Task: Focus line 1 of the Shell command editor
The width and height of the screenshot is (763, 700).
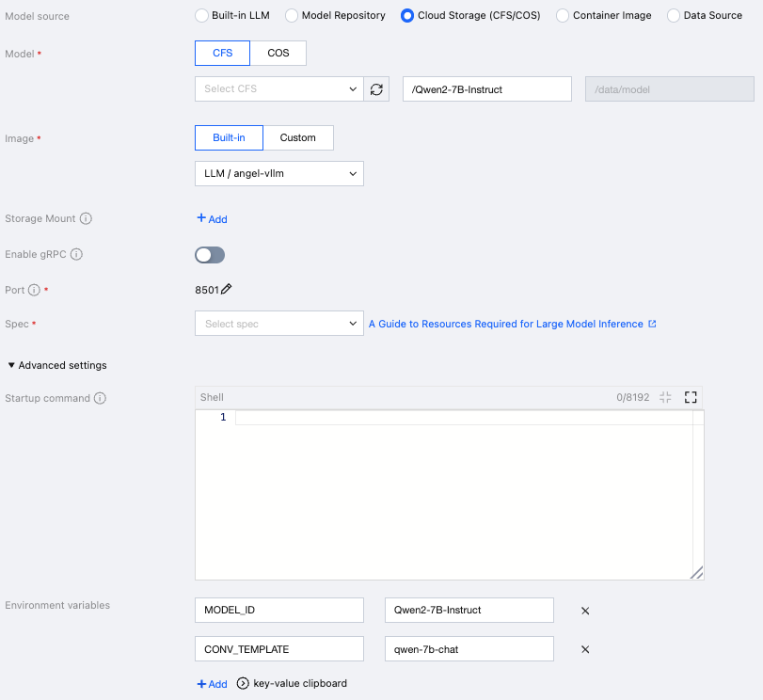Action: coord(464,417)
